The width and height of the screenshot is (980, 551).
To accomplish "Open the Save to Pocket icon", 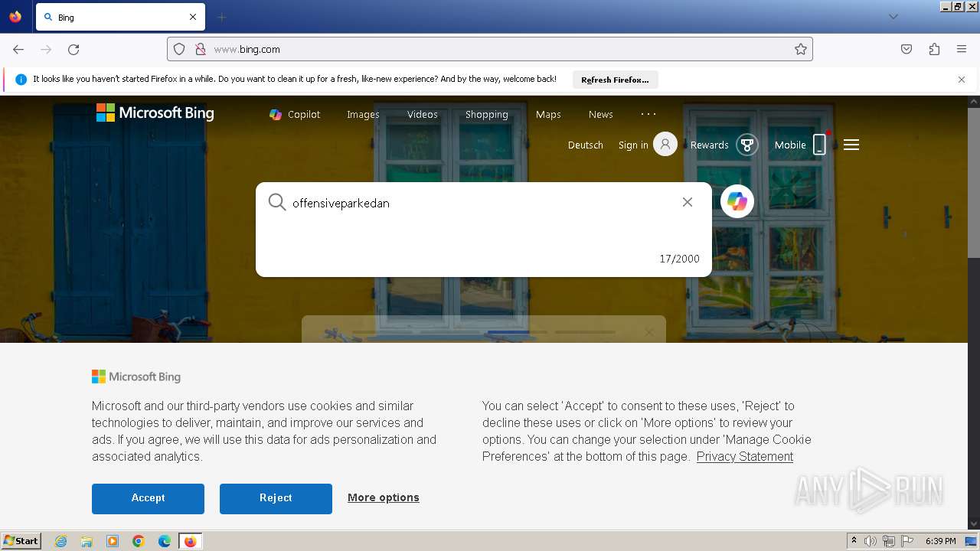I will (906, 49).
